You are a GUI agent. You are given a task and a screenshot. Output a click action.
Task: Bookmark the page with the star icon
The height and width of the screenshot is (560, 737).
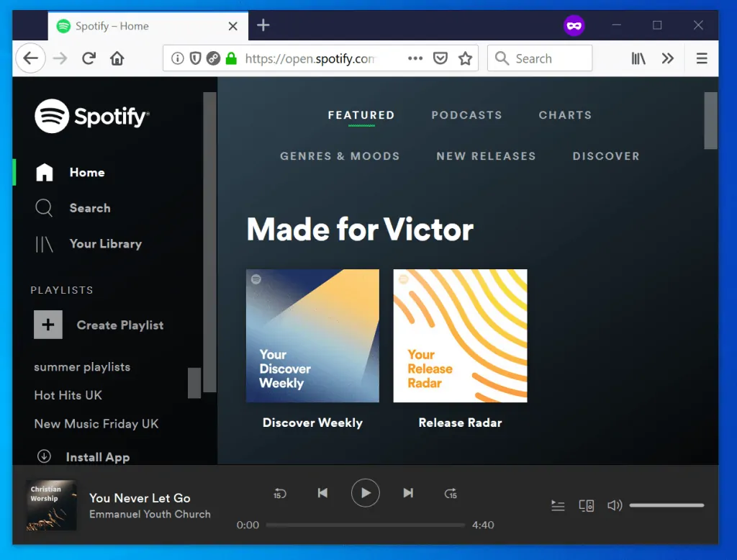[x=465, y=58]
